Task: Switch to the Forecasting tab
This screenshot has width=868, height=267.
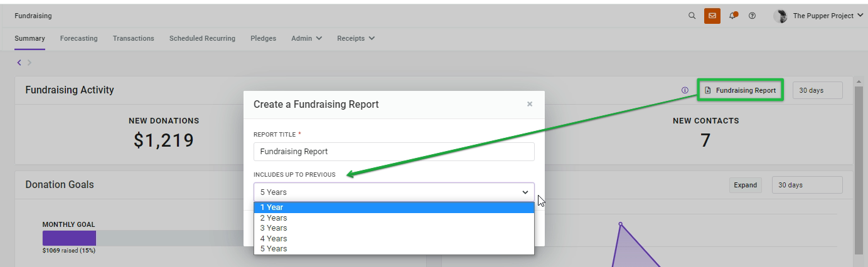Action: pyautogui.click(x=79, y=38)
